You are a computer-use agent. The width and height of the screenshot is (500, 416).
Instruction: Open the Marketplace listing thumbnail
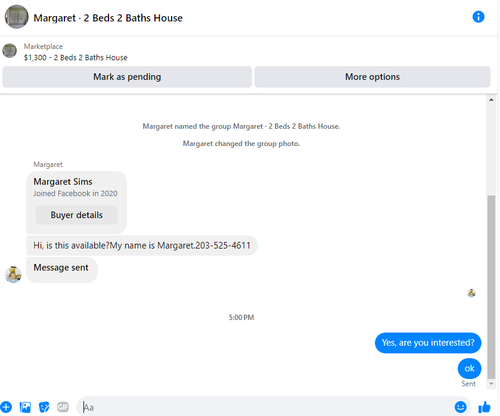(10, 51)
